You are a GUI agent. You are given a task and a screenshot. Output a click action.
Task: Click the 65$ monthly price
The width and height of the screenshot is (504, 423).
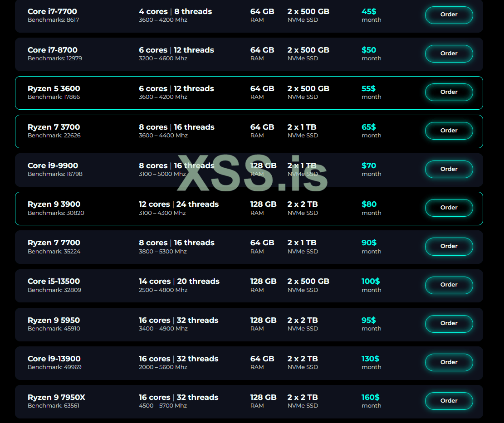tap(369, 127)
